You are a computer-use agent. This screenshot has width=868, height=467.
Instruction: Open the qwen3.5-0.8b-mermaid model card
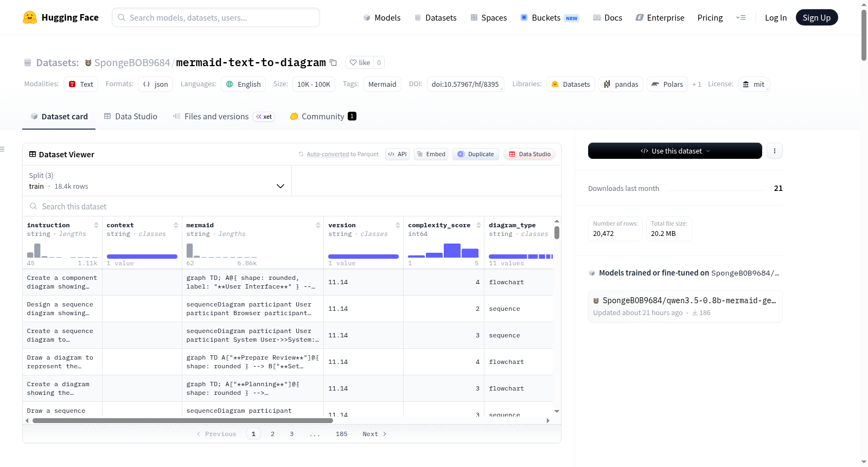pos(685,306)
